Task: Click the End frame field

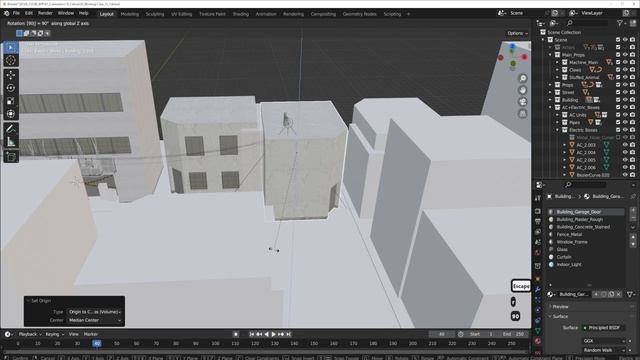Action: pos(513,334)
